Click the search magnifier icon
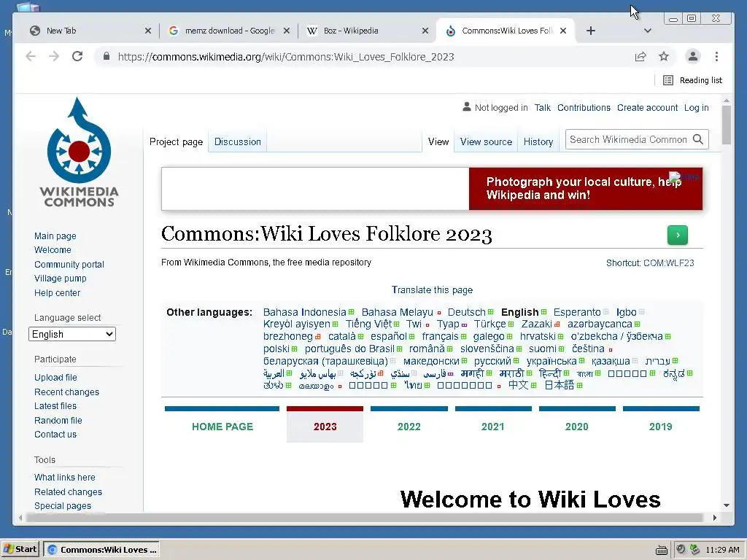 [698, 139]
